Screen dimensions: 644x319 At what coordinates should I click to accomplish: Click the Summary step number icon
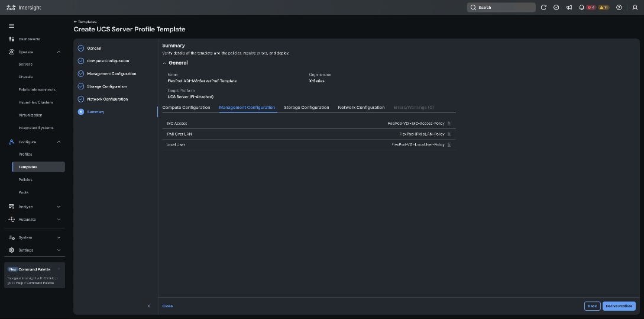(x=81, y=112)
